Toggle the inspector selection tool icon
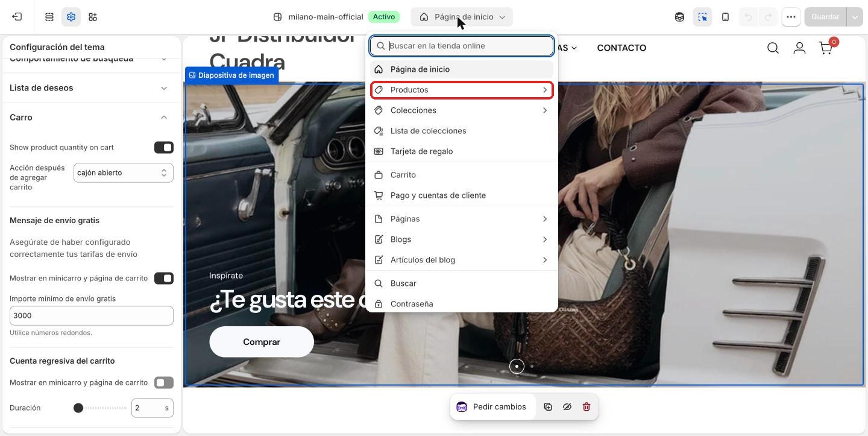The width and height of the screenshot is (868, 436). (703, 17)
